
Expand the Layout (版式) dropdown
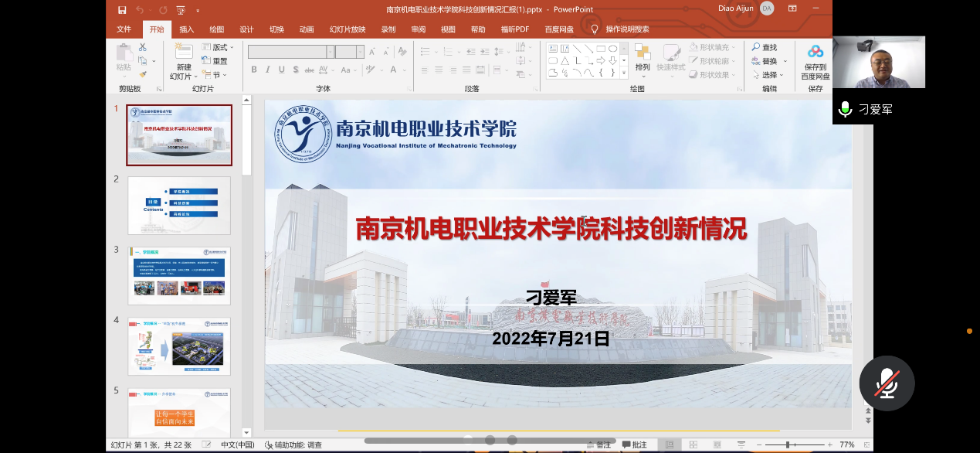click(218, 48)
